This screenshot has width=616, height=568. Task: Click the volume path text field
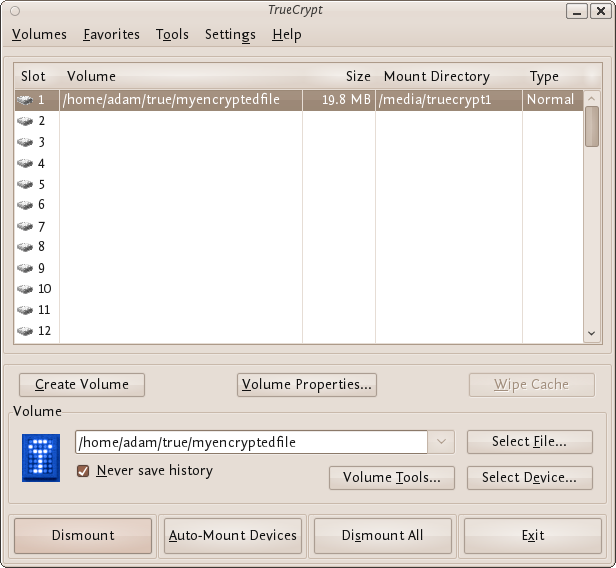tap(251, 442)
